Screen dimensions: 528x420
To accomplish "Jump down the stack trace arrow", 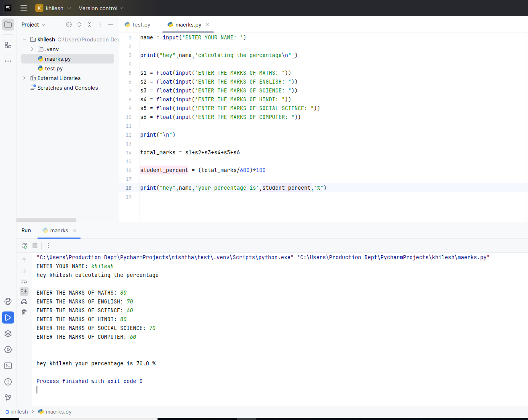I will click(24, 270).
